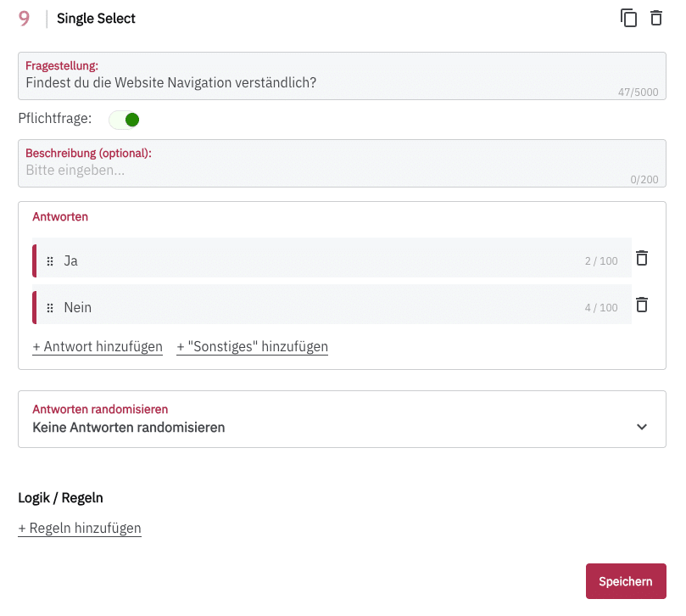The height and width of the screenshot is (616, 686).
Task: Remove the Ja answer via its trash icon
Action: (642, 258)
